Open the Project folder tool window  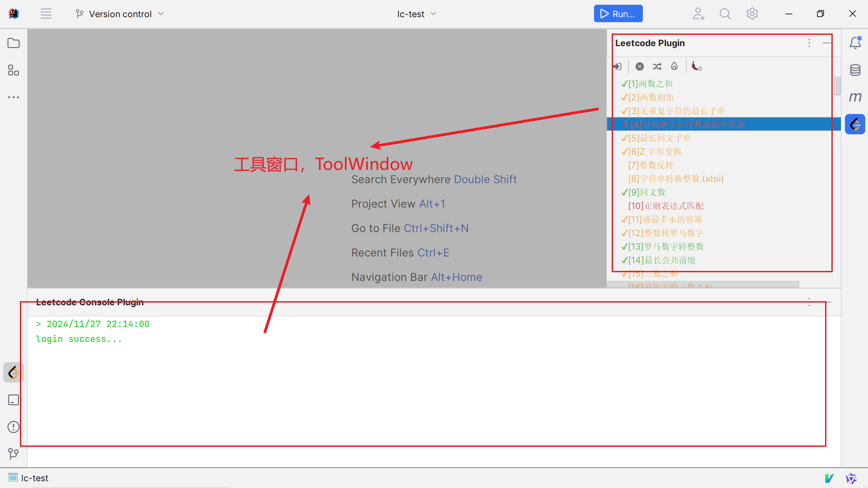point(14,43)
